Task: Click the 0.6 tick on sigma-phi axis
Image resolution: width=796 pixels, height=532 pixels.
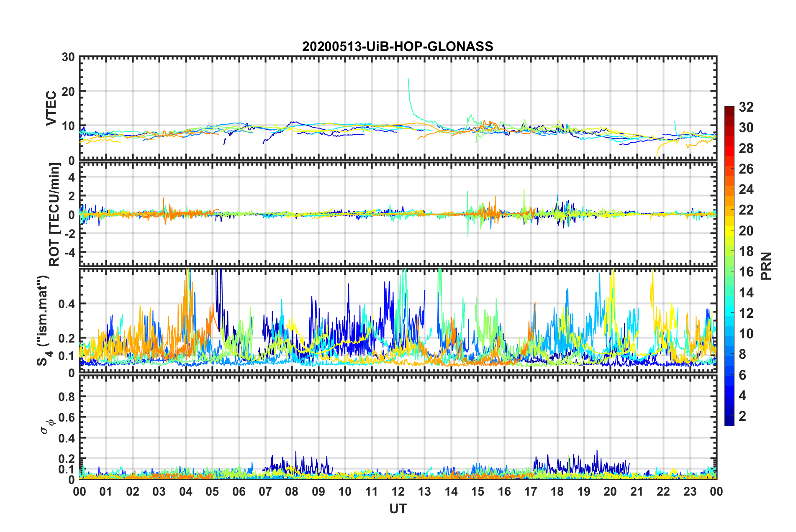Action: [67, 417]
